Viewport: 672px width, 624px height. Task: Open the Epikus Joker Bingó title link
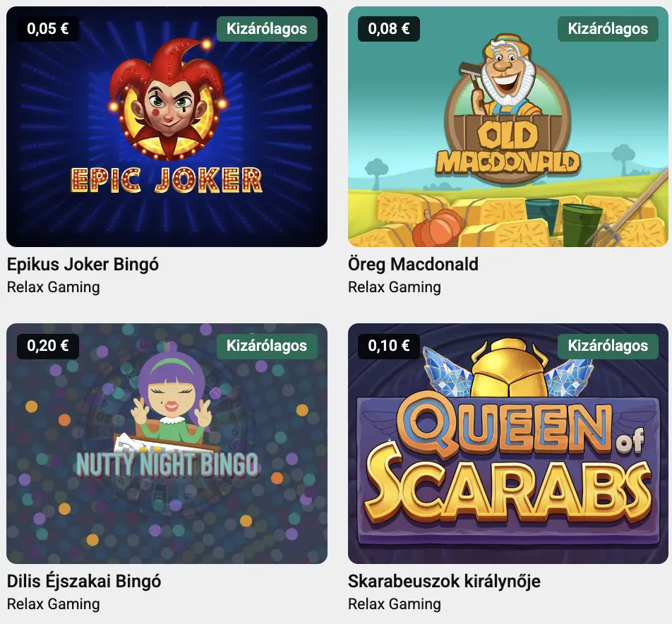83,265
